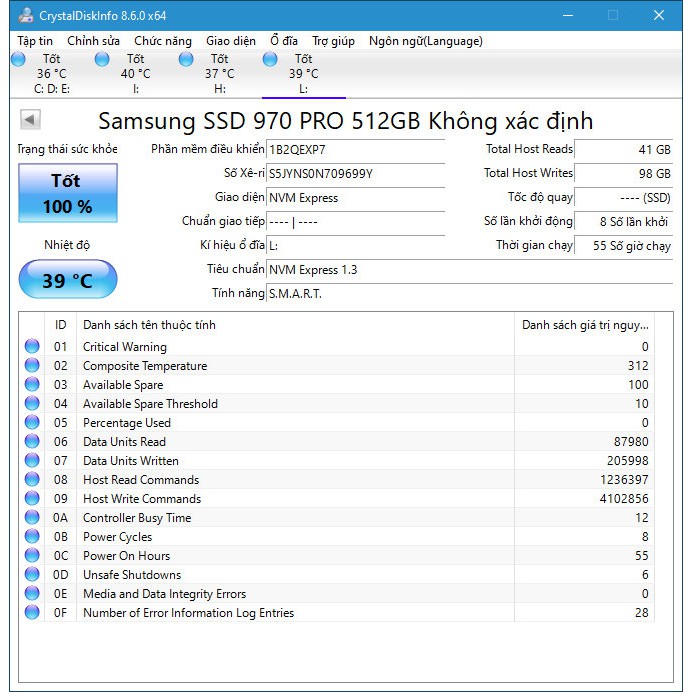This screenshot has width=692, height=692.
Task: Click the Data Units Read status orb
Action: tap(32, 441)
